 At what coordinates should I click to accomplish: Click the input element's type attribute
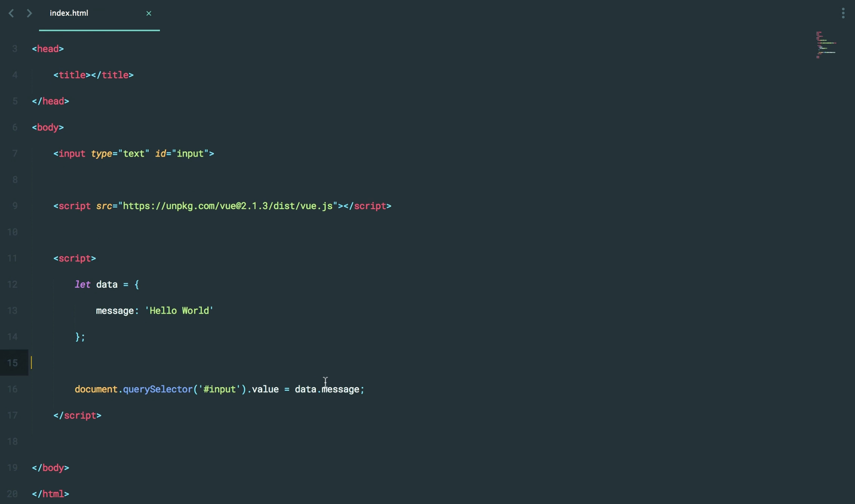coord(102,154)
